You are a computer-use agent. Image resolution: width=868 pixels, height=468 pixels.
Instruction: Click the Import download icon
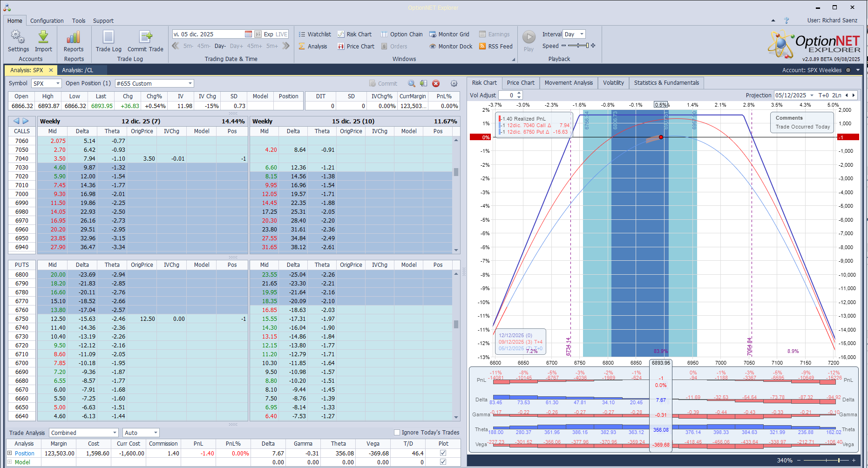pos(43,38)
